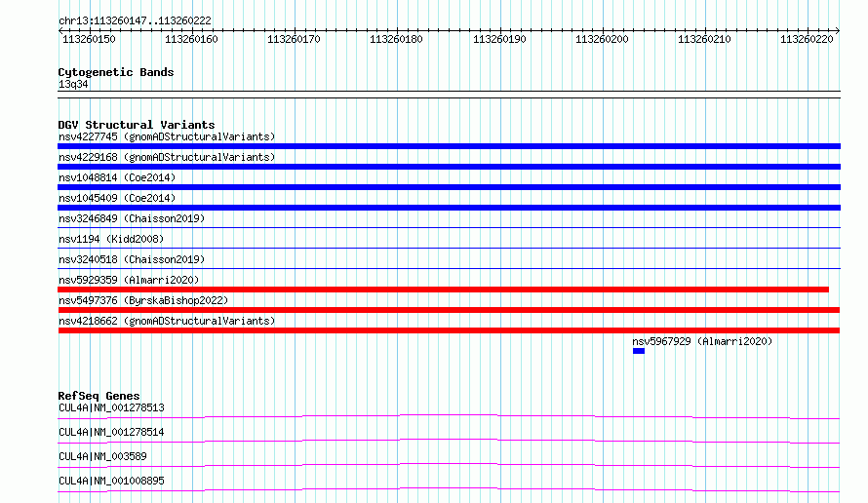Screen dimensions: 868x503
Task: Click the DGV Structural Variants track heading
Action: pos(137,125)
